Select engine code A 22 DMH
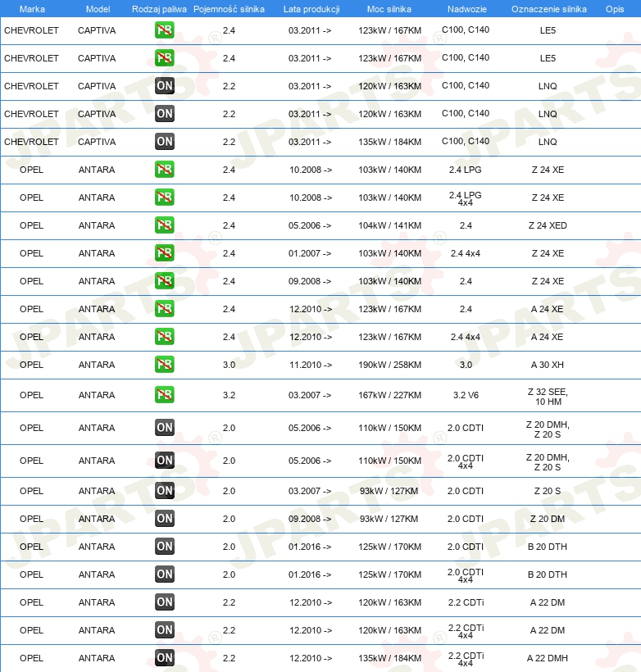 tap(548, 658)
